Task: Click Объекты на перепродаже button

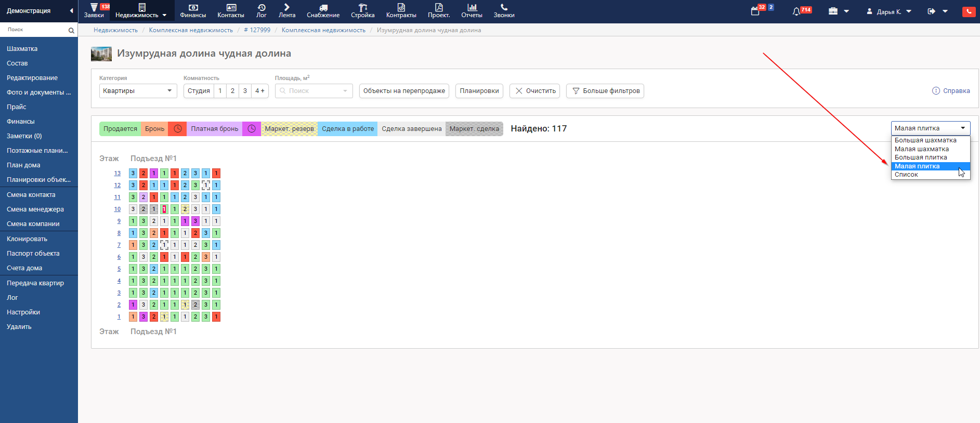Action: click(404, 90)
